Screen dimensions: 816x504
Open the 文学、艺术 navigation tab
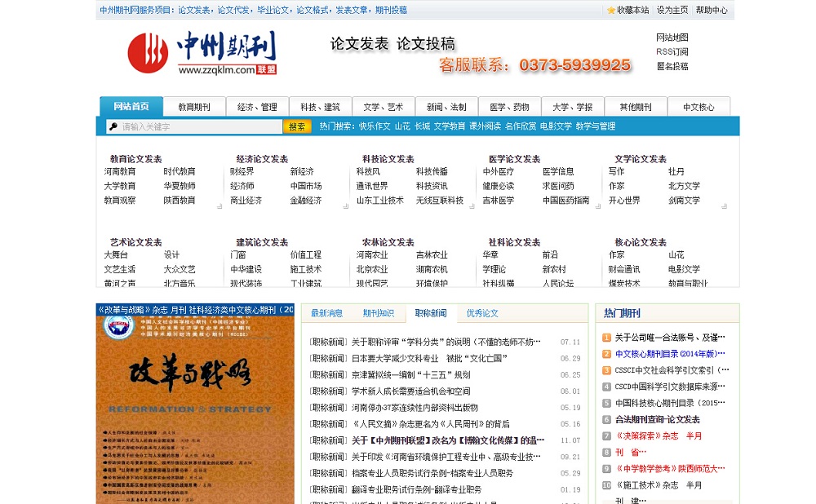[x=383, y=107]
